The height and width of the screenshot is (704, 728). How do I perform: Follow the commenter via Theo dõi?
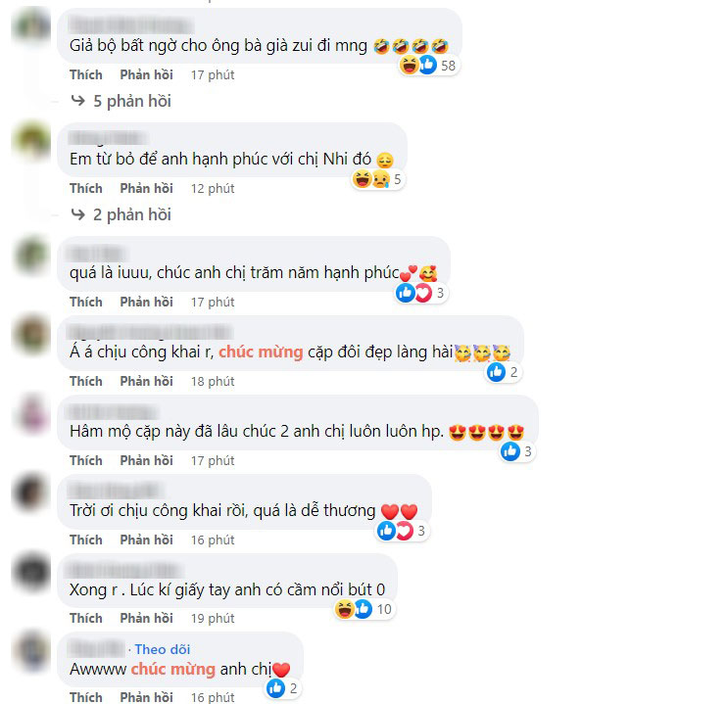pos(162,649)
